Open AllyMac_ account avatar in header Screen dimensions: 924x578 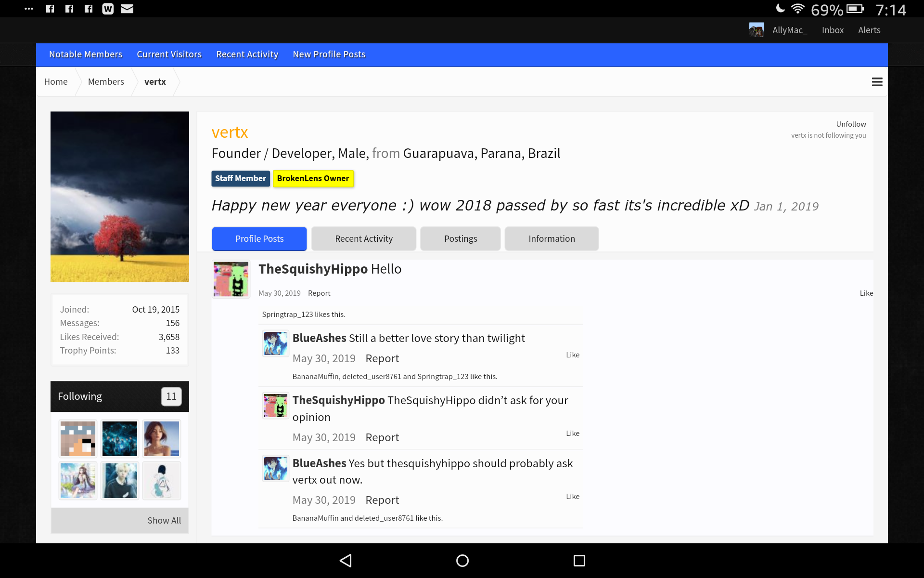click(756, 30)
